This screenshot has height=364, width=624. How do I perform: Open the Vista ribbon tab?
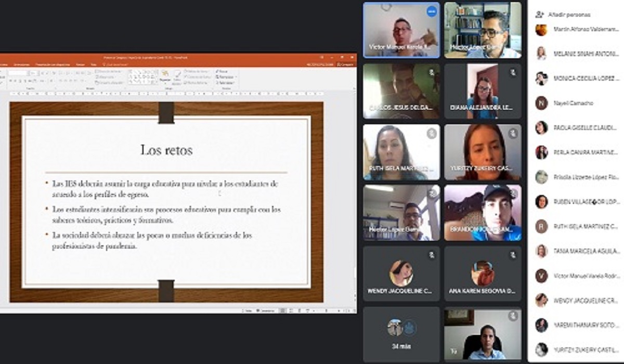93,64
